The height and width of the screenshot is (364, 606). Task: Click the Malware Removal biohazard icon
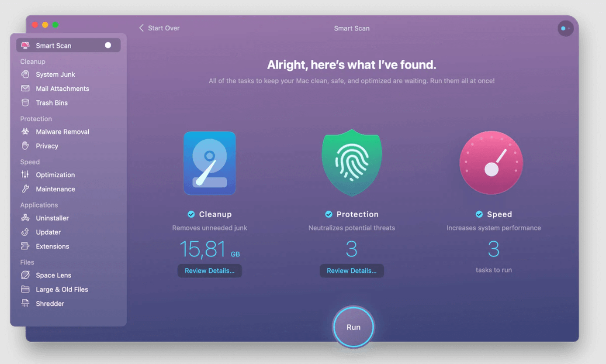click(25, 132)
